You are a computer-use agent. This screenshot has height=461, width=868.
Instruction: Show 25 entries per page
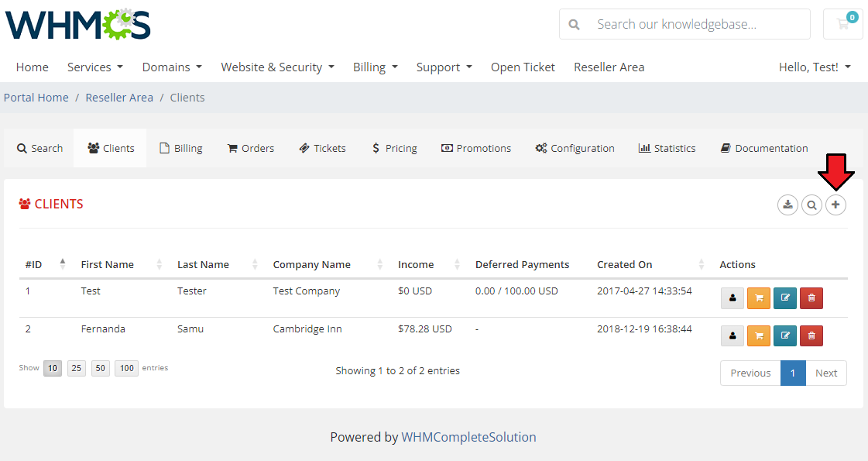tap(77, 368)
